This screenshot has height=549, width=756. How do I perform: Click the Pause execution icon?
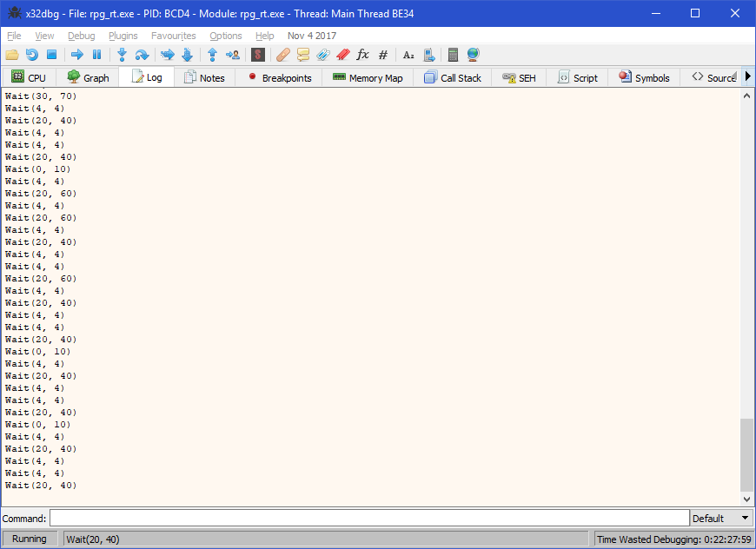(97, 55)
